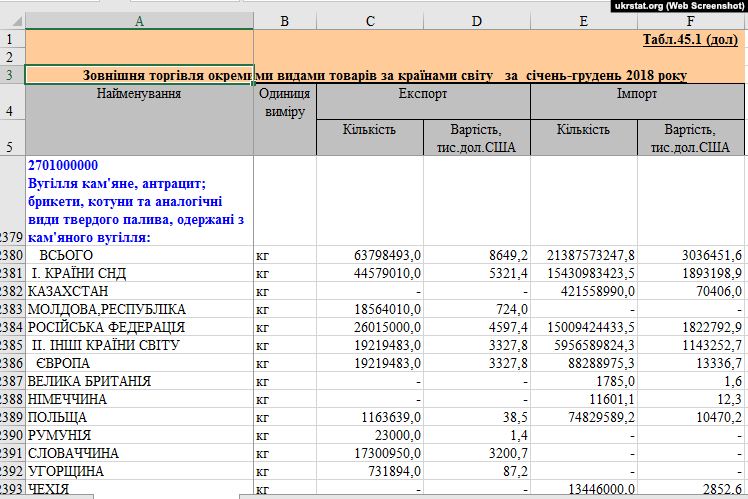Viewport: 748px width, 499px height.
Task: Click Moldova export quantity 18564010,0
Action: click(370, 309)
